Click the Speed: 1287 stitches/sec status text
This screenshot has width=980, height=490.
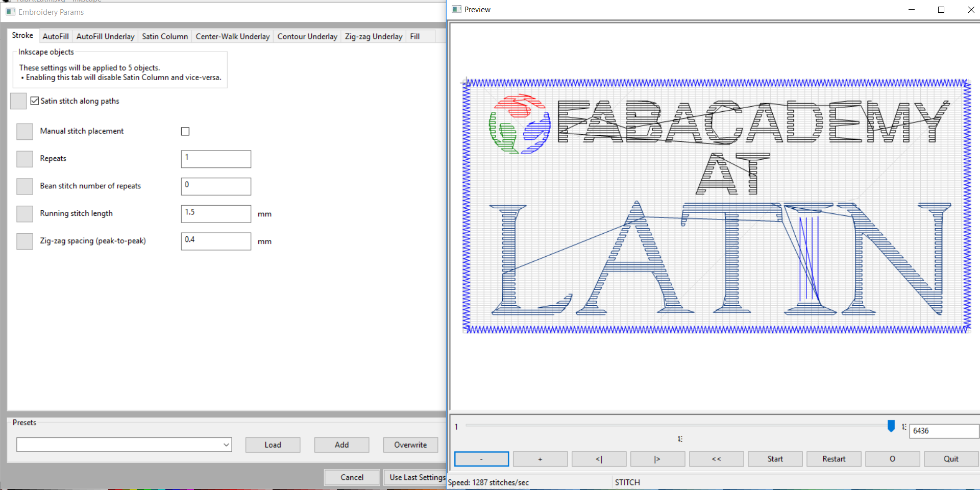click(488, 482)
